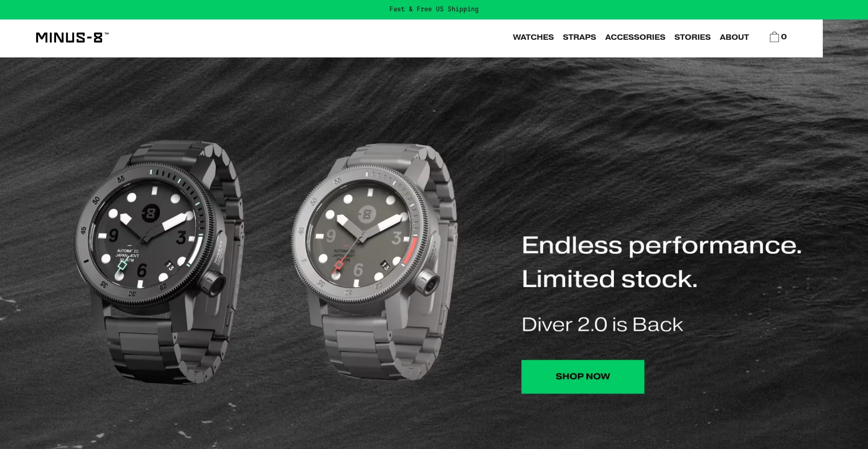The height and width of the screenshot is (449, 868).
Task: Click the Diver 2.0 is Back text
Action: tap(602, 325)
